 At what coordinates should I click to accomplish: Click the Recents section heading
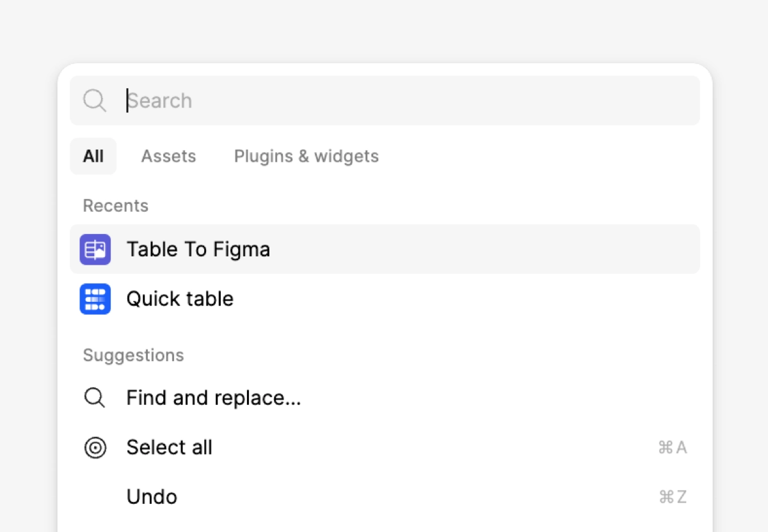116,206
